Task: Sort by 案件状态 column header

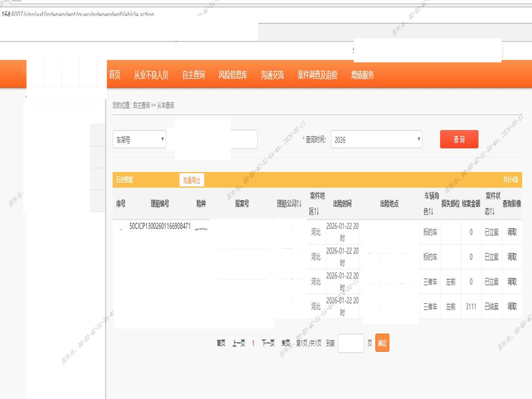Action: 492,203
